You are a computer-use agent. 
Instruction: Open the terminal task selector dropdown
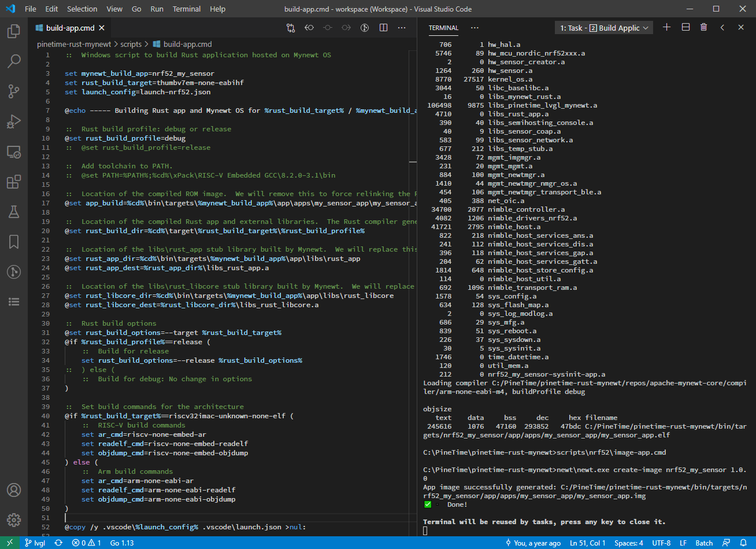pyautogui.click(x=603, y=28)
